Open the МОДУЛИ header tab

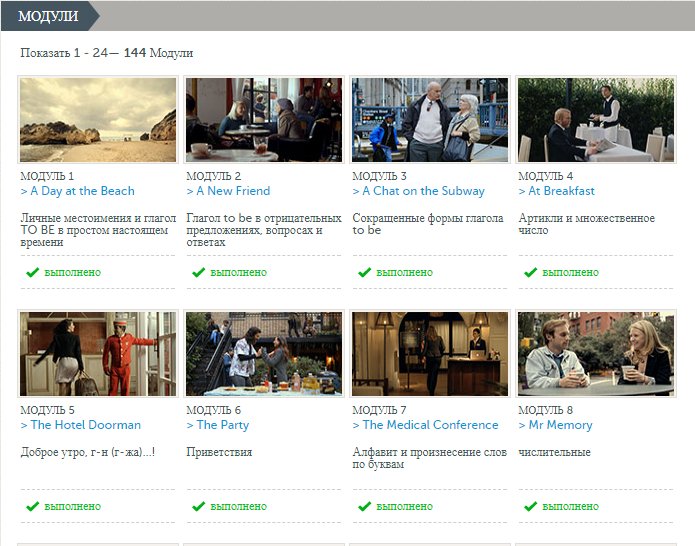pyautogui.click(x=48, y=16)
